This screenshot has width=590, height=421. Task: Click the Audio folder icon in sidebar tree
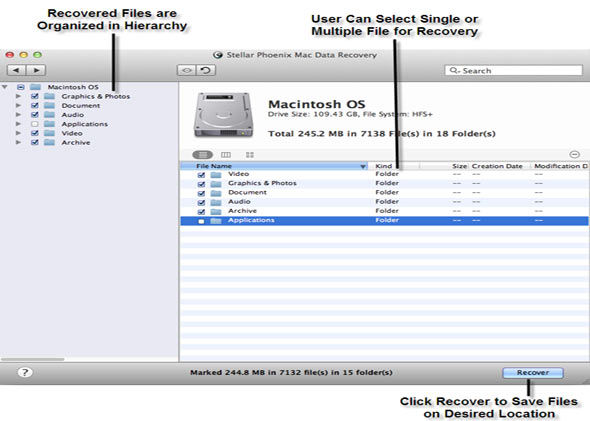pyautogui.click(x=49, y=114)
